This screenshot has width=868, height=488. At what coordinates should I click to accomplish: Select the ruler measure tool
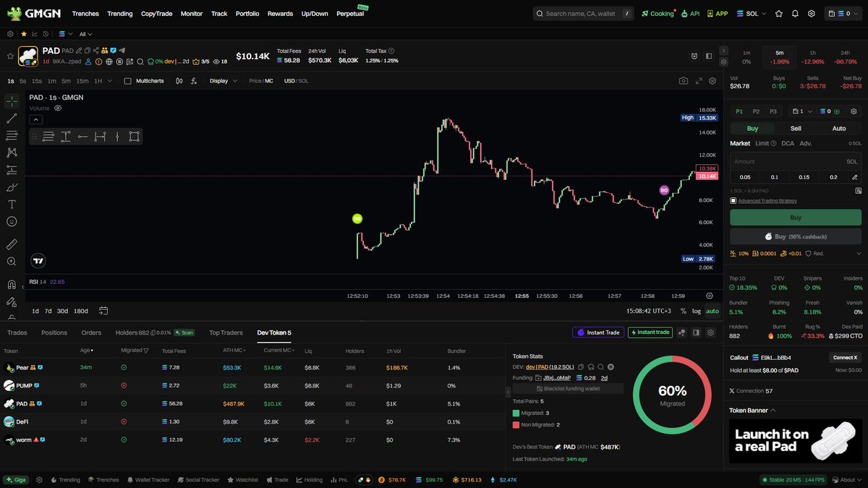12,244
